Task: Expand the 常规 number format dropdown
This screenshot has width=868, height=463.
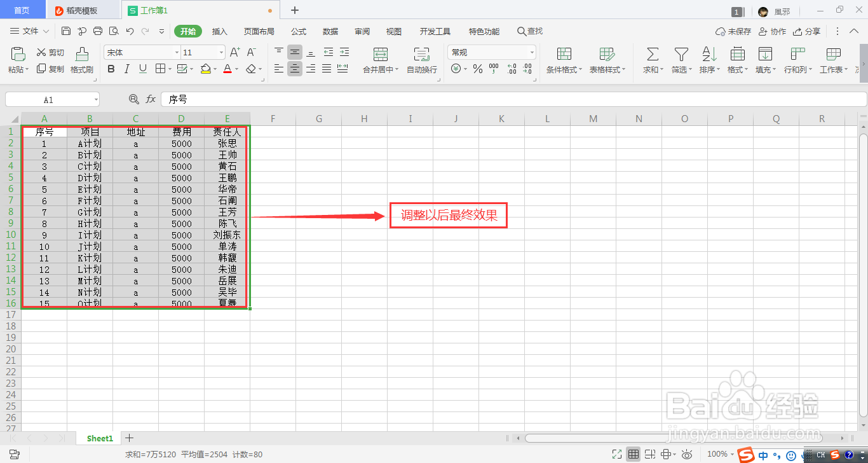Action: (x=531, y=52)
